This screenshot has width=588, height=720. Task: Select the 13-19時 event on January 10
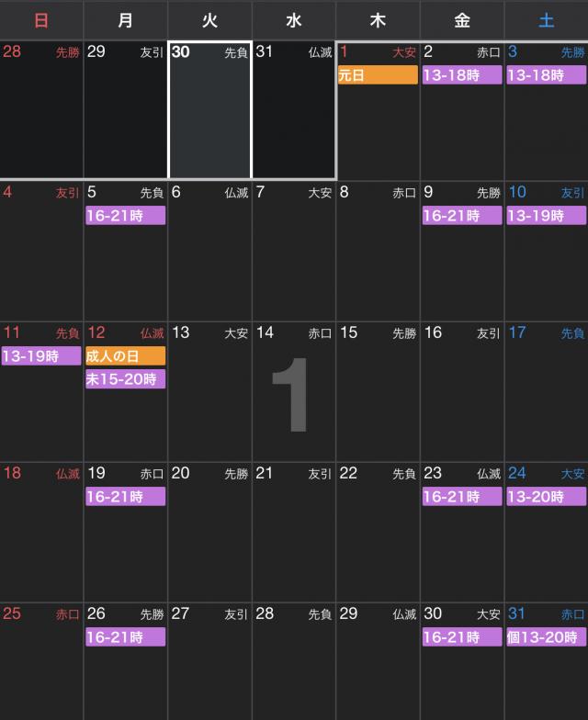[x=545, y=216]
